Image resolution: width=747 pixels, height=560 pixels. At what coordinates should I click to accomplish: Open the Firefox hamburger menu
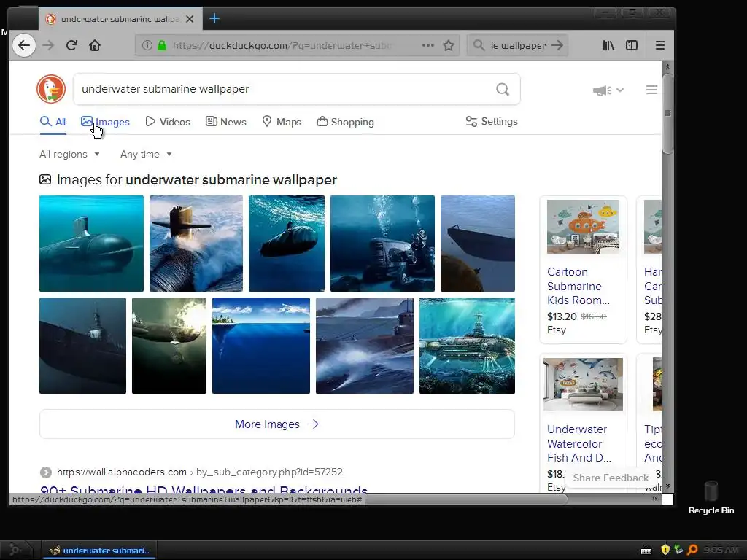[659, 45]
